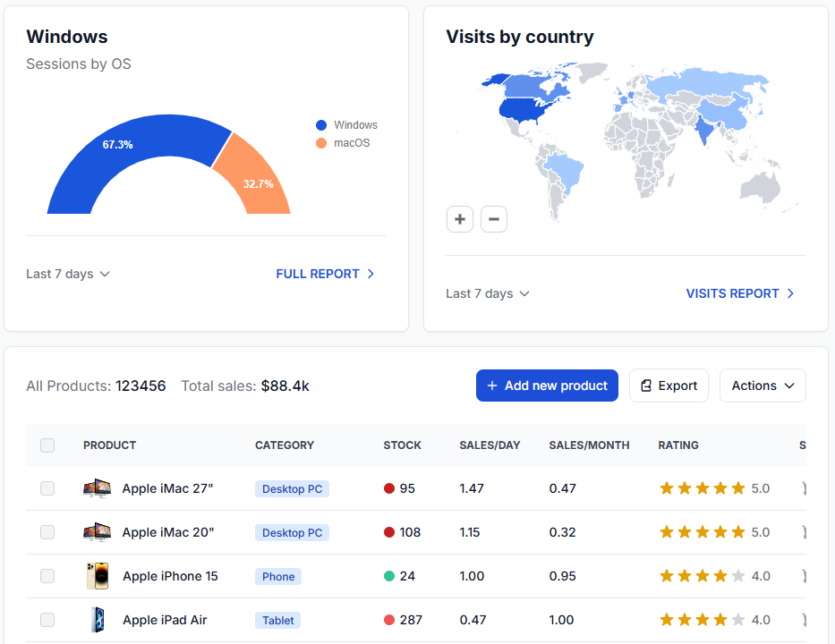Image resolution: width=835 pixels, height=644 pixels.
Task: Click the macOS legend orange dot
Action: click(x=321, y=143)
